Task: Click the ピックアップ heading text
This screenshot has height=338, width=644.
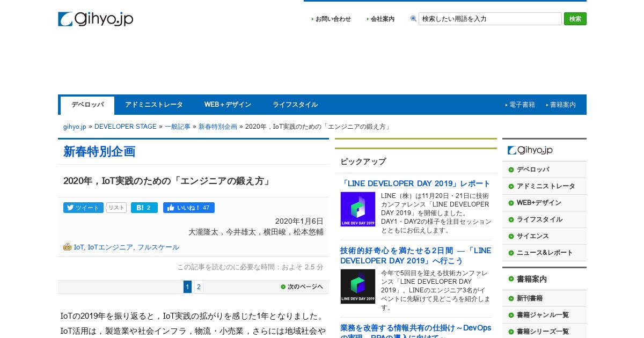Action: tap(363, 161)
